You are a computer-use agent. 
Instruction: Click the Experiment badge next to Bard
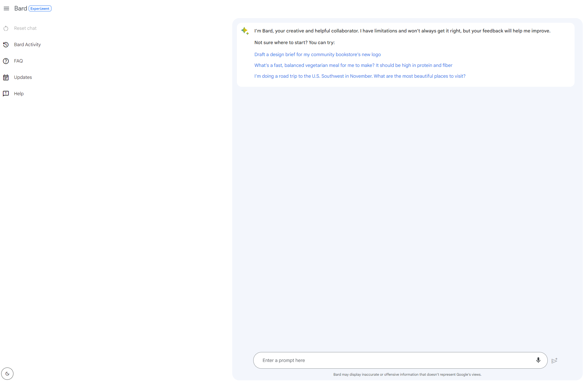tap(40, 9)
